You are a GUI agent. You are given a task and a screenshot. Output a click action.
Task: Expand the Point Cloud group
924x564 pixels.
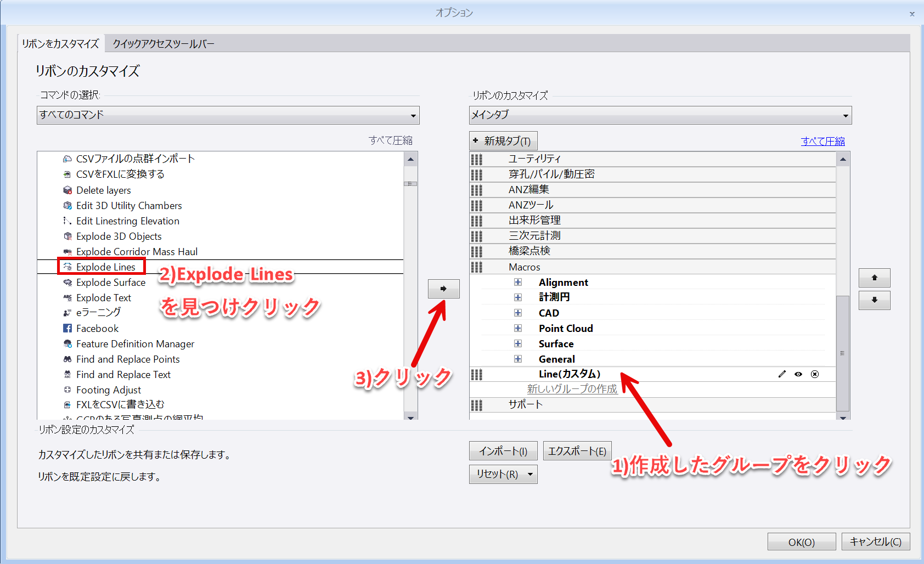pyautogui.click(x=518, y=328)
